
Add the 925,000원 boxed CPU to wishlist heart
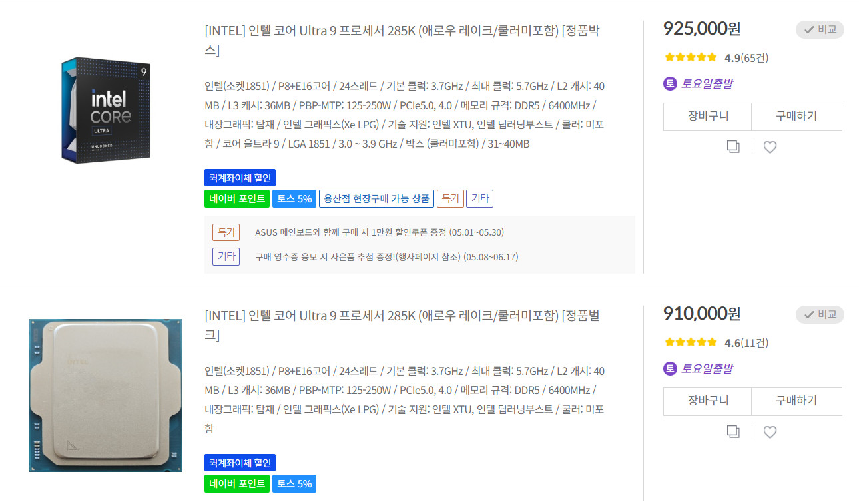[770, 147]
